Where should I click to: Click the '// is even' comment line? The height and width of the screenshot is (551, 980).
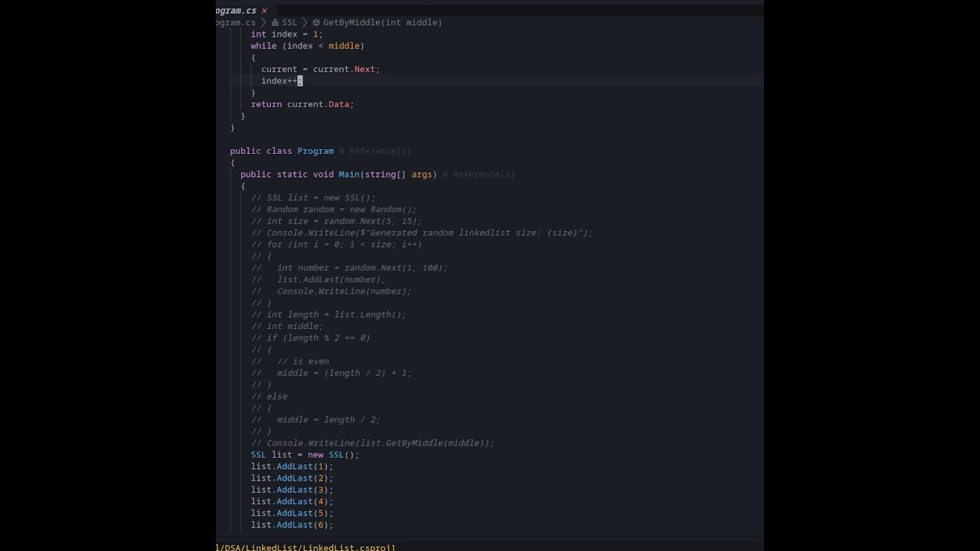[290, 361]
